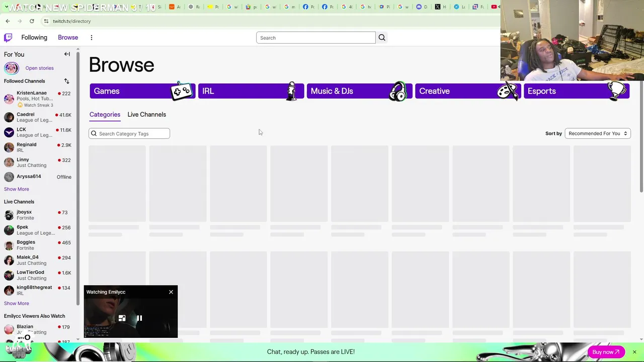Open LCK channel avatar
644x362 pixels.
point(9,132)
